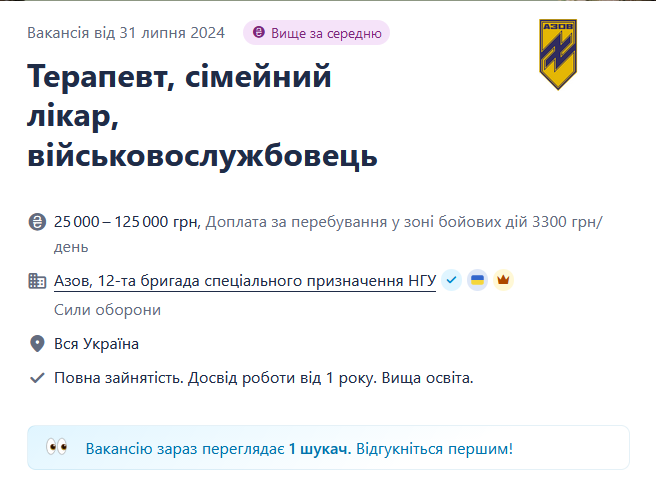Click the hryvnia icon in the salary badge
The height and width of the screenshot is (497, 656).
coord(259,32)
